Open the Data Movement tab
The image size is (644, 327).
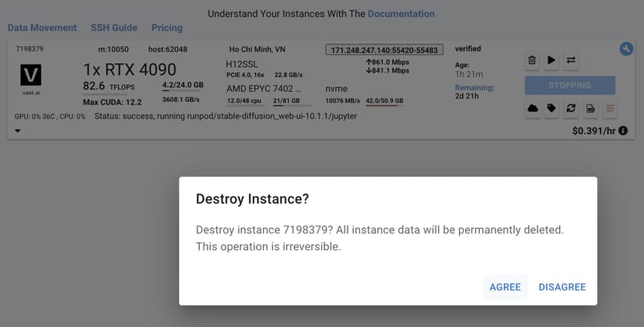(42, 28)
